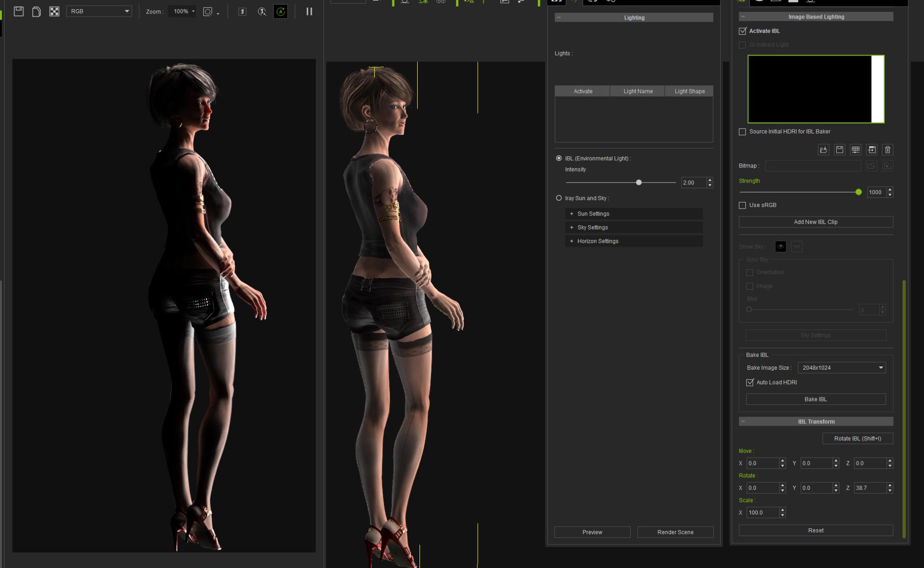Open the arrow beside the zoom-fit icon

coord(218,14)
